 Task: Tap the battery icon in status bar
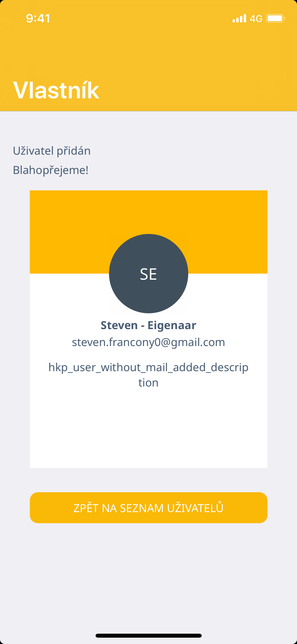tap(275, 19)
